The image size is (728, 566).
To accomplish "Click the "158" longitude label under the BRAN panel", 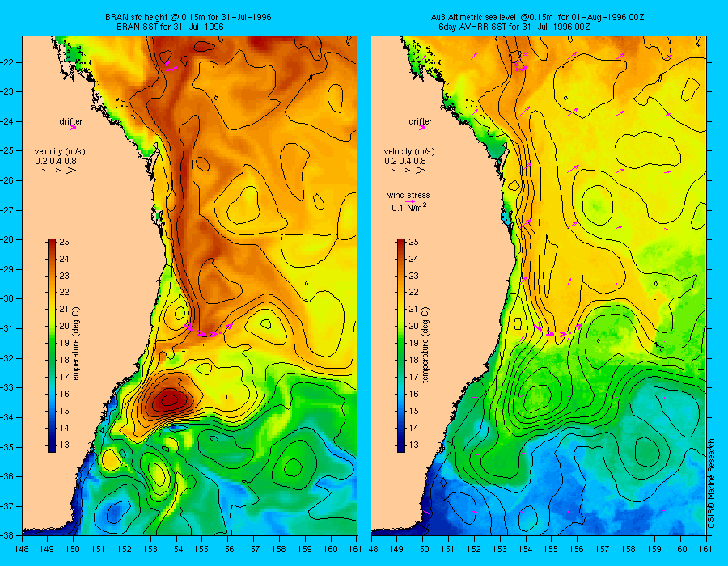I will [280, 549].
